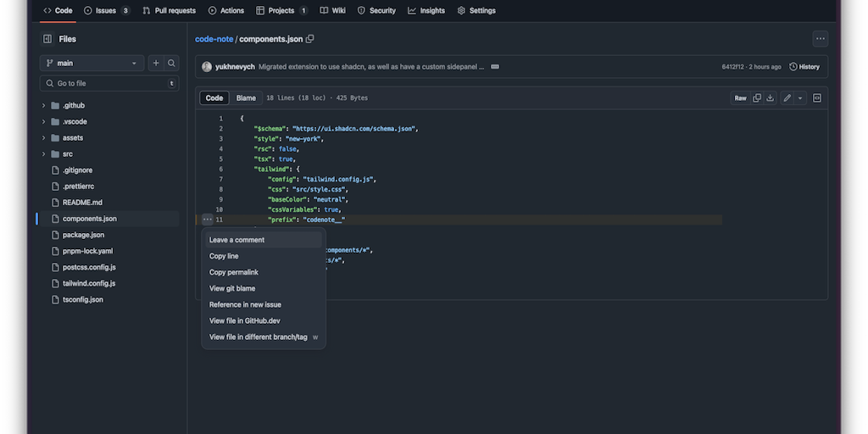This screenshot has height=434, width=868.
Task: Select the Code view toggle
Action: tap(214, 98)
